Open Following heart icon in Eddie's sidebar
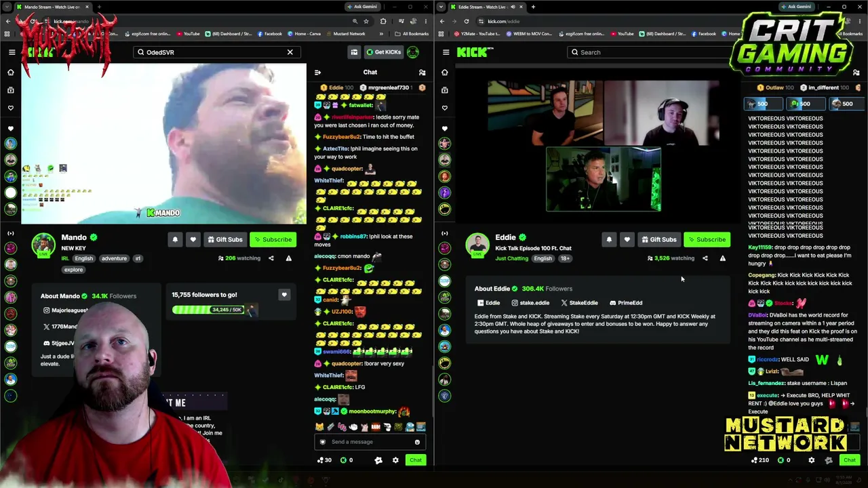The width and height of the screenshot is (868, 488). (x=445, y=108)
